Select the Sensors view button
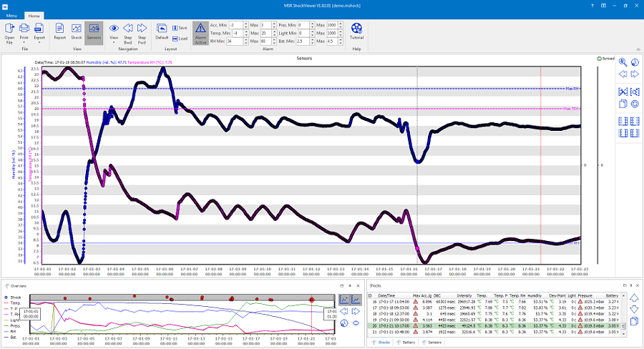This screenshot has width=644, height=349. click(94, 33)
